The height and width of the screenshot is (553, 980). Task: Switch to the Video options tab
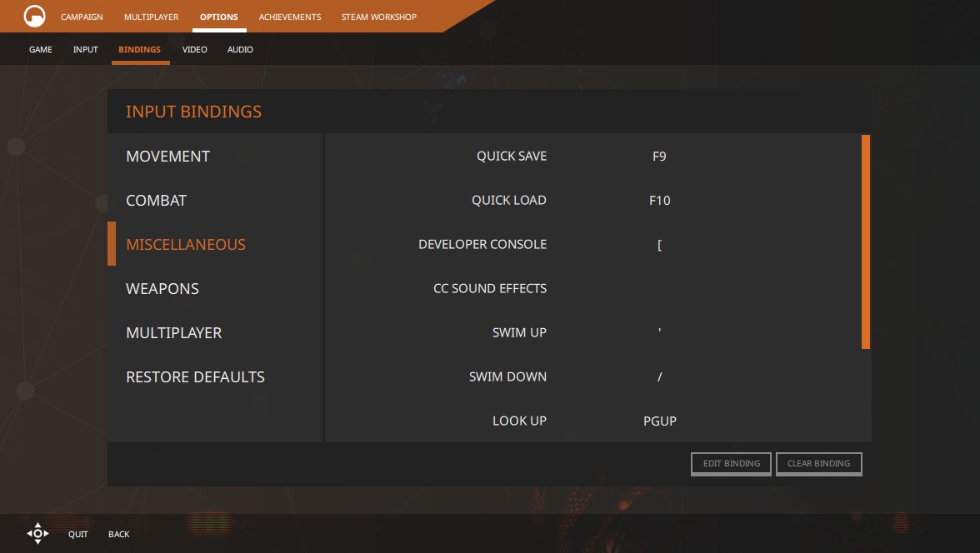[x=194, y=49]
